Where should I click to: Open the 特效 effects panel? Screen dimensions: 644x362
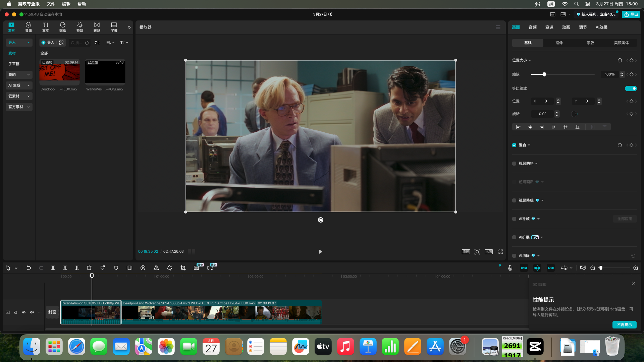click(80, 27)
